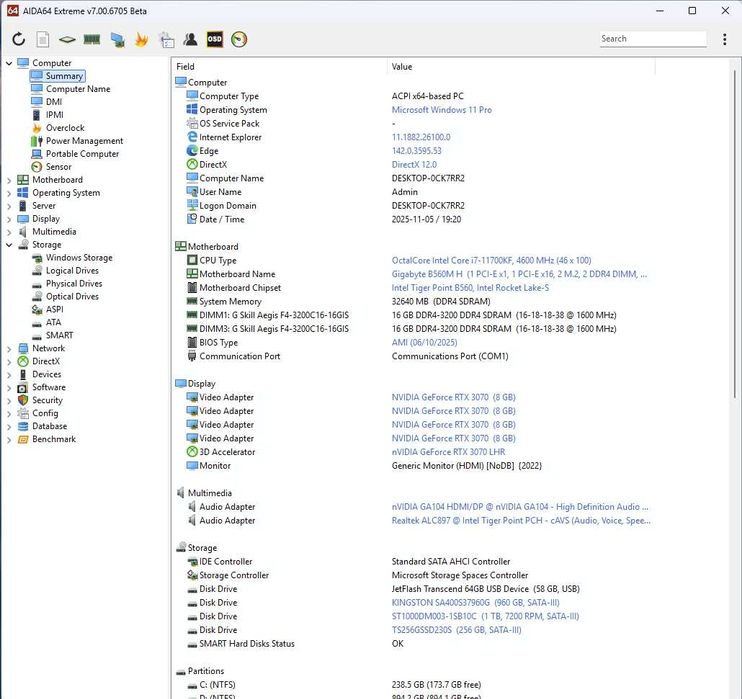Collapse the Computer tree node
The image size is (742, 699).
pyautogui.click(x=9, y=63)
